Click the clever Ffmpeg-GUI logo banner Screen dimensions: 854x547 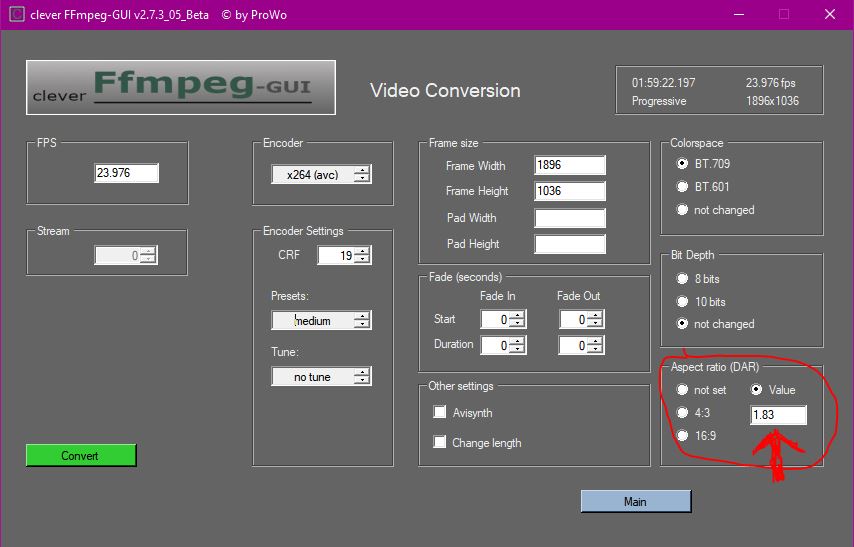tap(181, 87)
